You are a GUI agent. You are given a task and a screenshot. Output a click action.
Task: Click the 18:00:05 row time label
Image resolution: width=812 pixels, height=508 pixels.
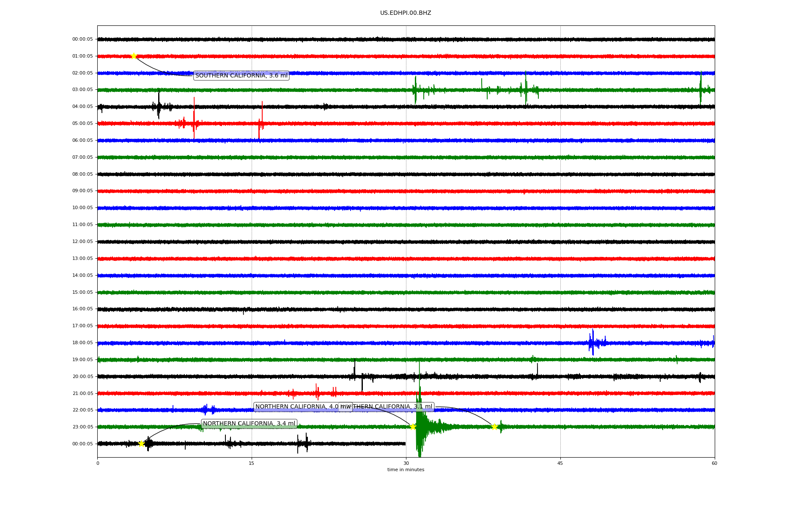click(82, 343)
